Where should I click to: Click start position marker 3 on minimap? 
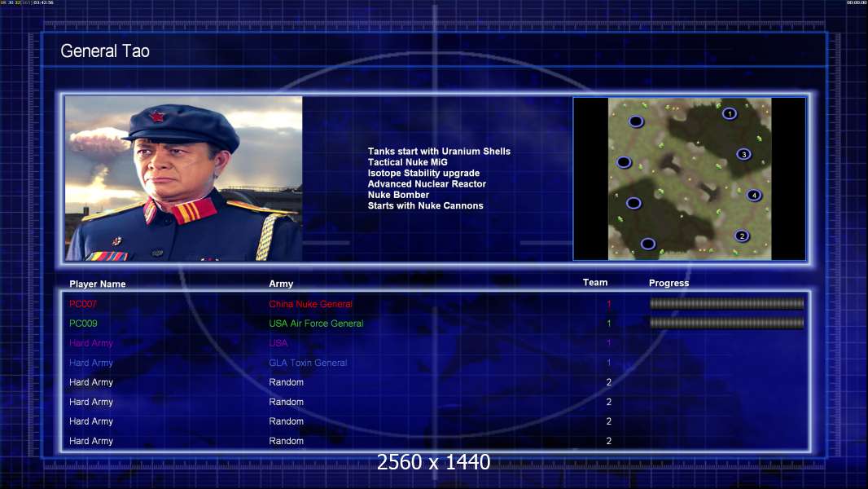744,155
